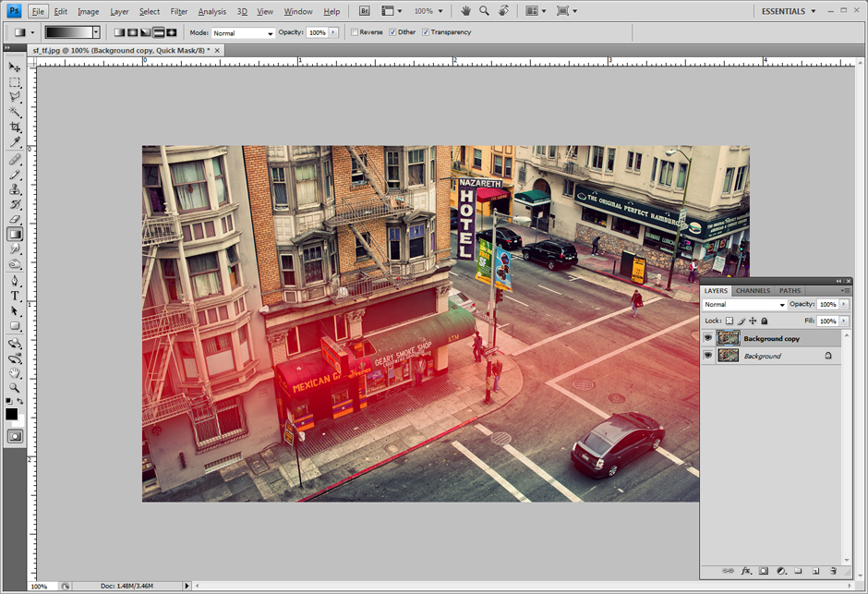Link layers icon in Layers panel
This screenshot has width=868, height=594.
click(729, 571)
